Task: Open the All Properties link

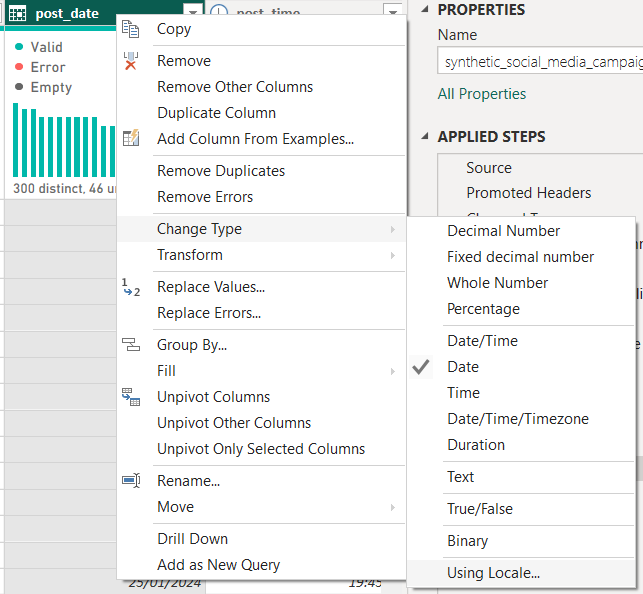Action: (x=482, y=94)
